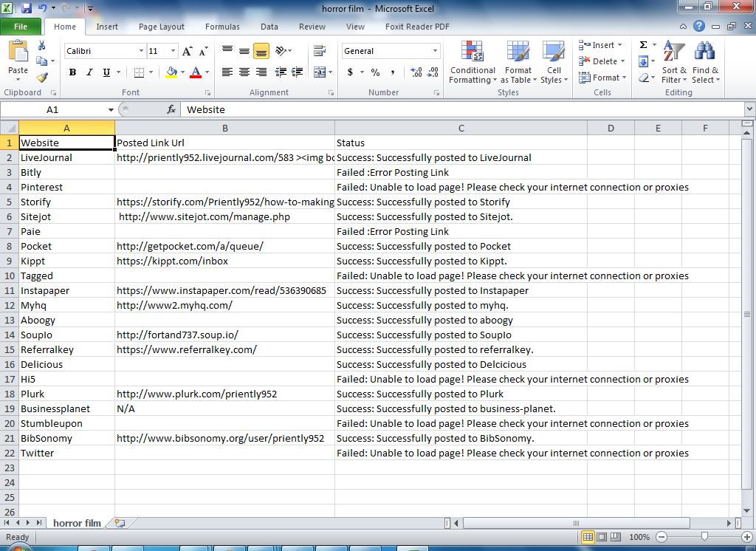Screen dimensions: 756x551
Task: Open the Calibri font name dropdown
Action: pyautogui.click(x=141, y=51)
